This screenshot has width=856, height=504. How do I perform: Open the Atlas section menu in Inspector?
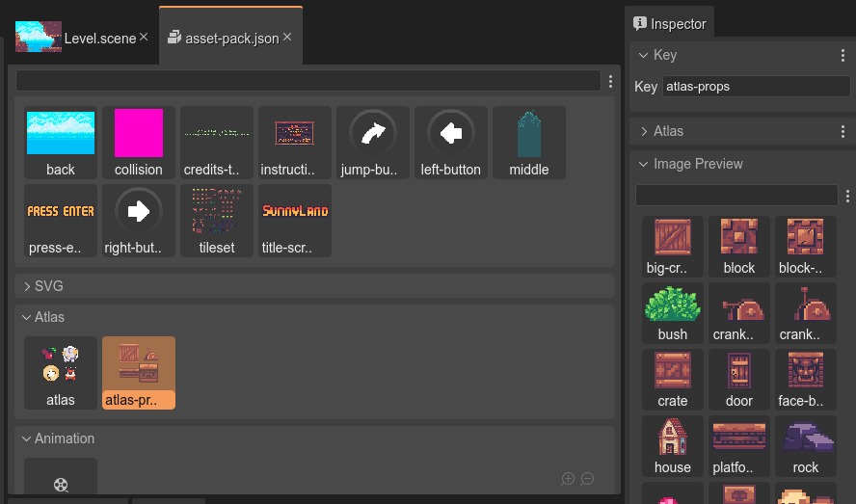pyautogui.click(x=843, y=132)
